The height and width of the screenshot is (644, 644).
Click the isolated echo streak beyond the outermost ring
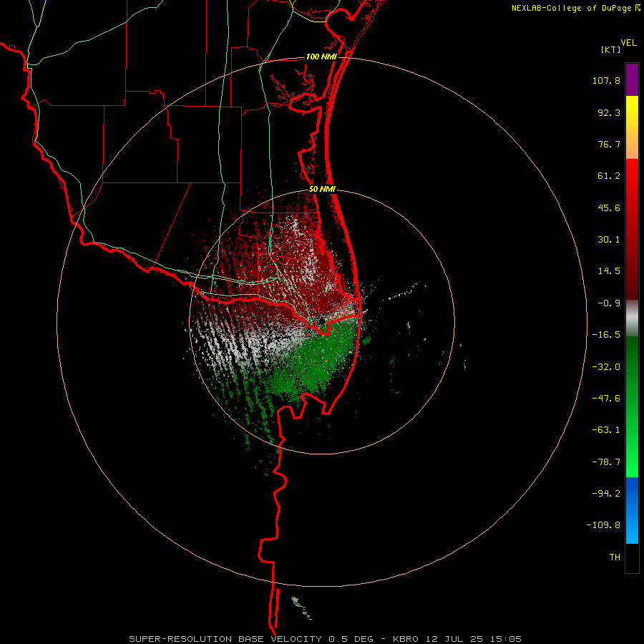301,608
